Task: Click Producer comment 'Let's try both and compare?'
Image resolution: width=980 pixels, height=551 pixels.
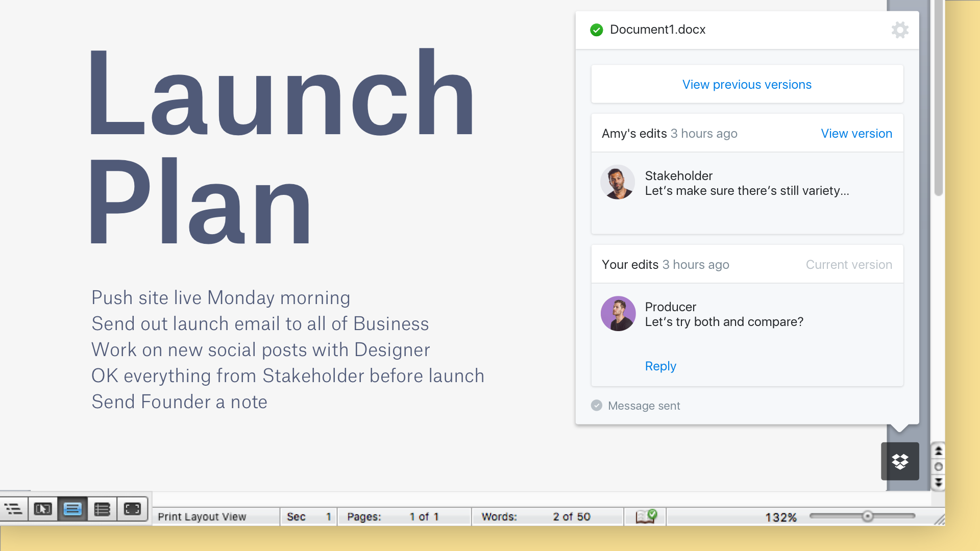Action: coord(724,321)
